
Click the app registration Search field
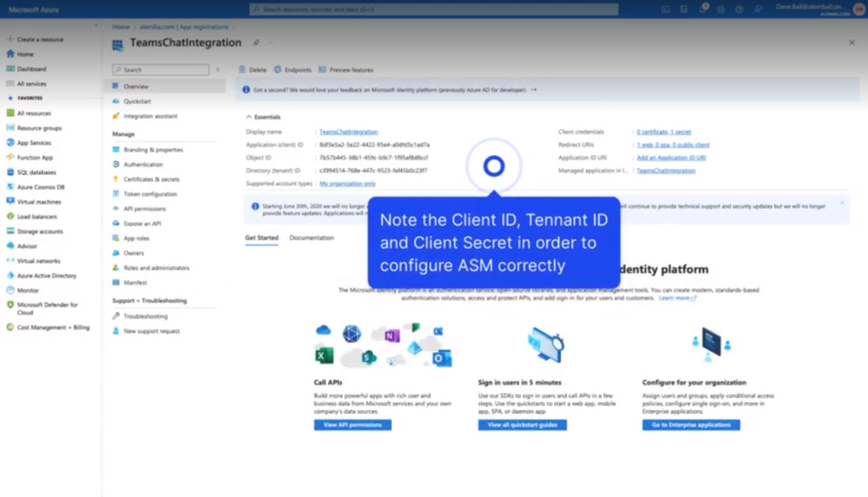(x=161, y=70)
